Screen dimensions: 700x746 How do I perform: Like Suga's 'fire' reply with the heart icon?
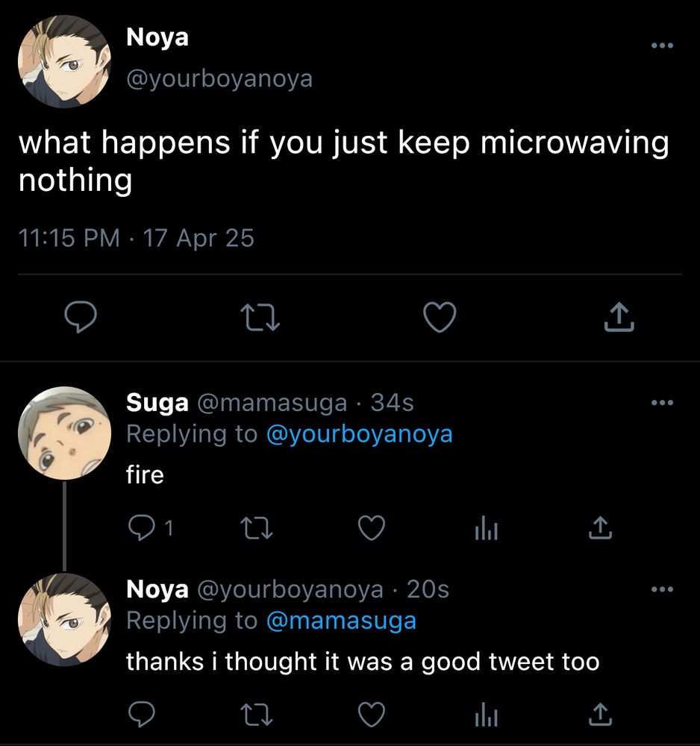[371, 528]
